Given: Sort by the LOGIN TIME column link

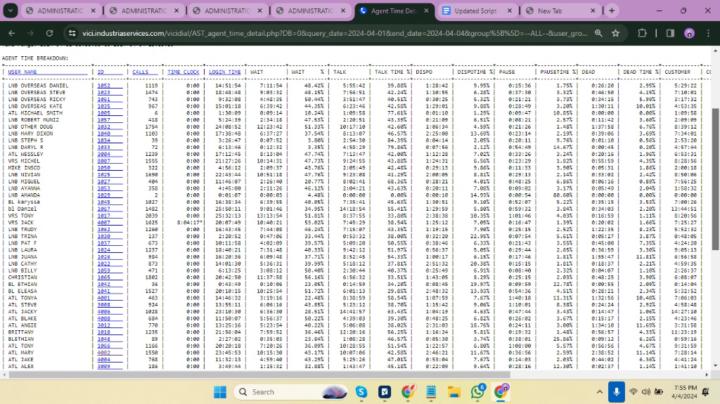Looking at the screenshot, I should click(x=225, y=72).
